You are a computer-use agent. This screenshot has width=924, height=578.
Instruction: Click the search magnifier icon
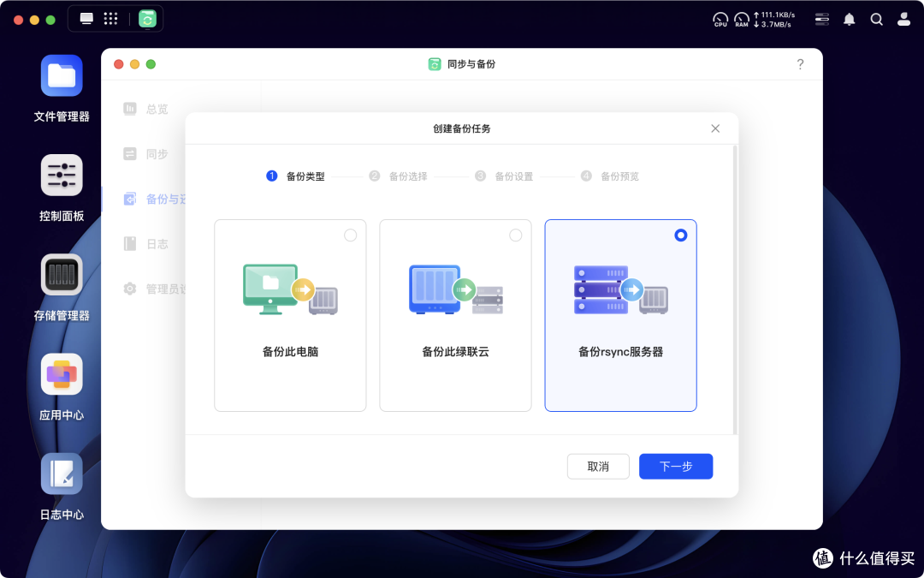876,20
